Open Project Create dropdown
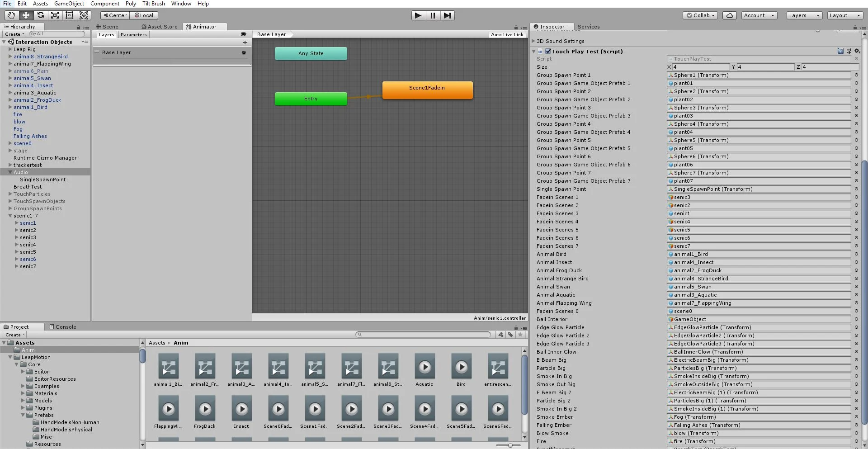 14,335
